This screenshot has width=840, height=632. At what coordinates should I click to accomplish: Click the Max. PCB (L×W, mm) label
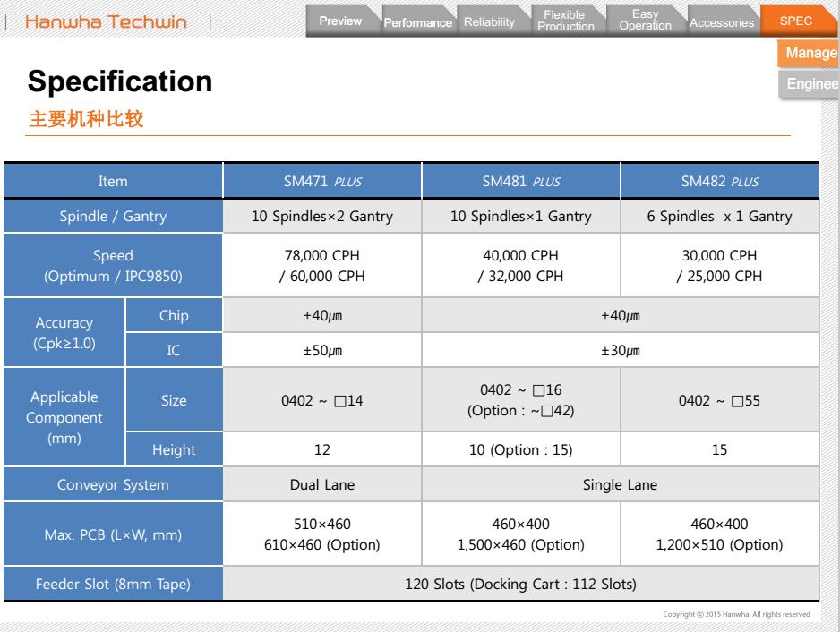(x=113, y=534)
